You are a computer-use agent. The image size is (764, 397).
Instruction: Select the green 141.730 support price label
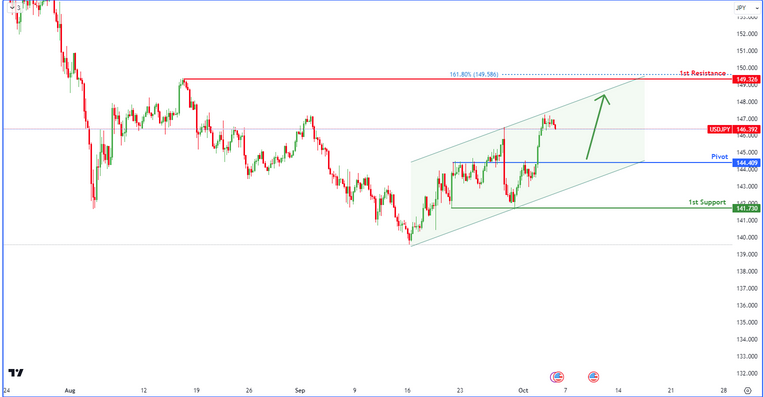click(x=746, y=208)
